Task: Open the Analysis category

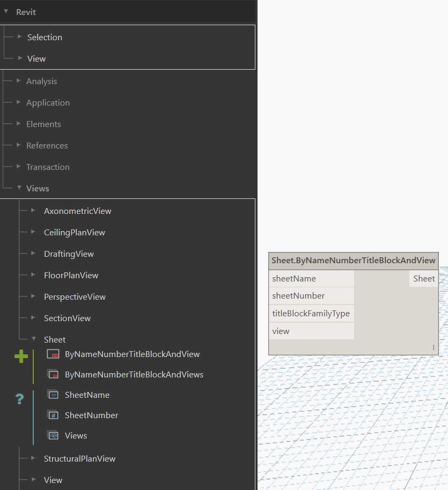Action: point(41,81)
